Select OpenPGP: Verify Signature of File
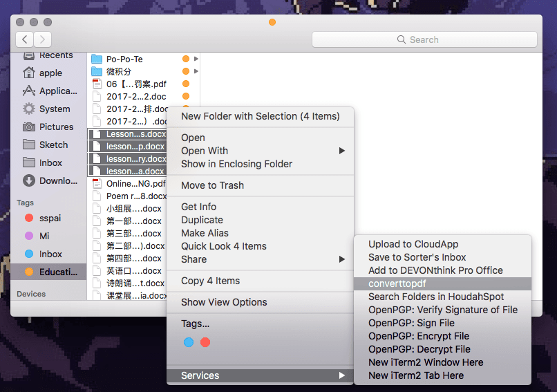This screenshot has height=392, width=557. [442, 310]
